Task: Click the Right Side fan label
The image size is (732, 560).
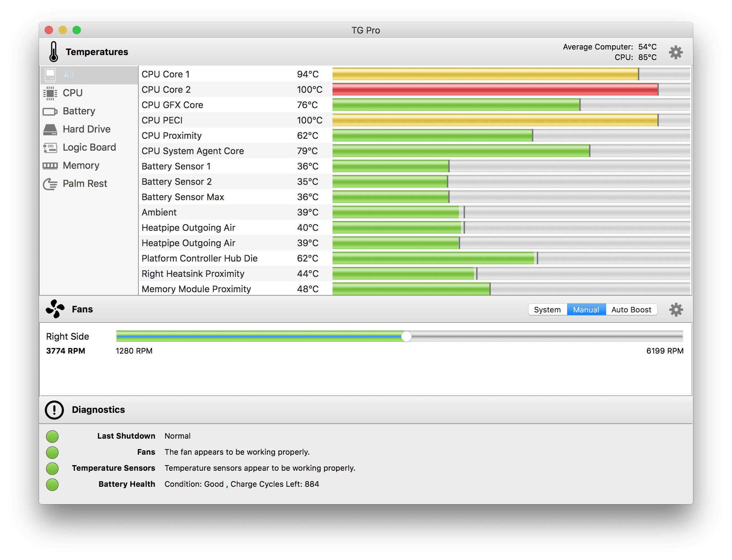Action: pos(68,336)
